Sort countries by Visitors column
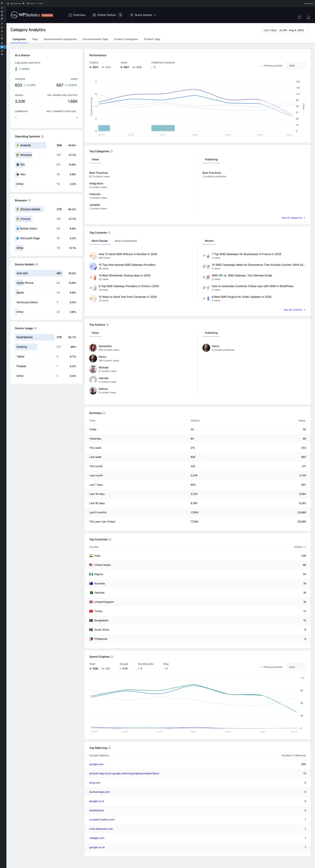The image size is (315, 868). coord(300,547)
